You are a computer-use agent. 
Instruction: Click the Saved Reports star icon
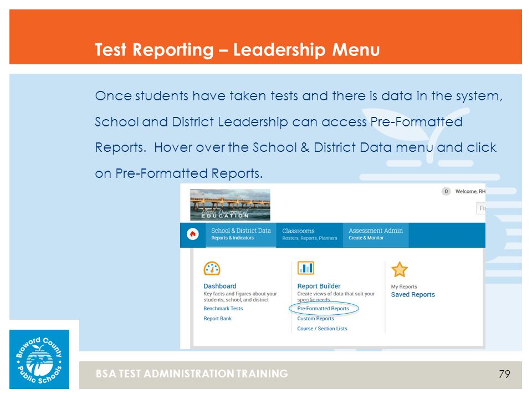400,269
